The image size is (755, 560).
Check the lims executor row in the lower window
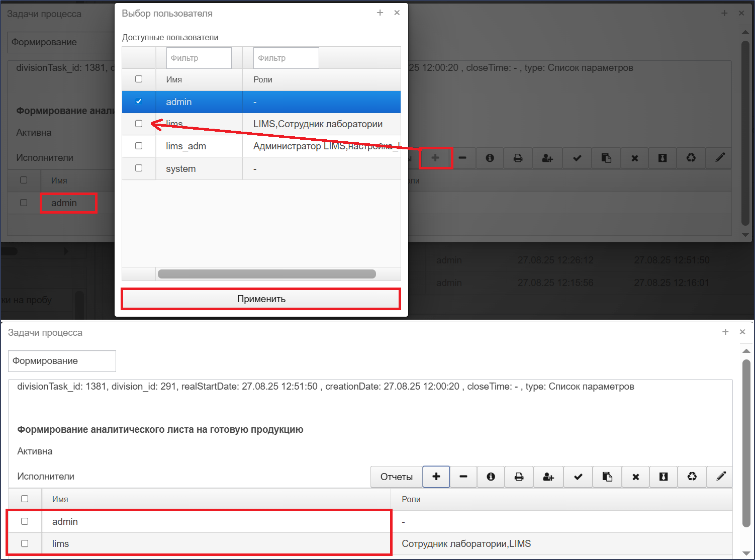click(25, 543)
